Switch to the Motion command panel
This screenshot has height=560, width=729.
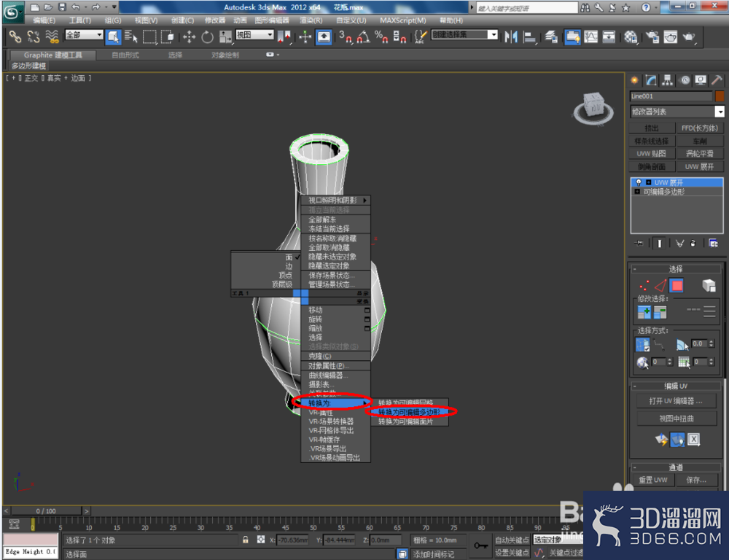(x=685, y=80)
